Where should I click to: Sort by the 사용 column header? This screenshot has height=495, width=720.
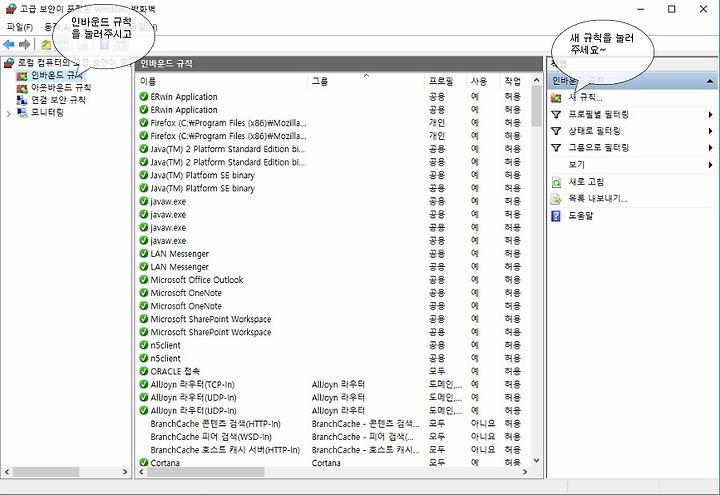coord(482,81)
